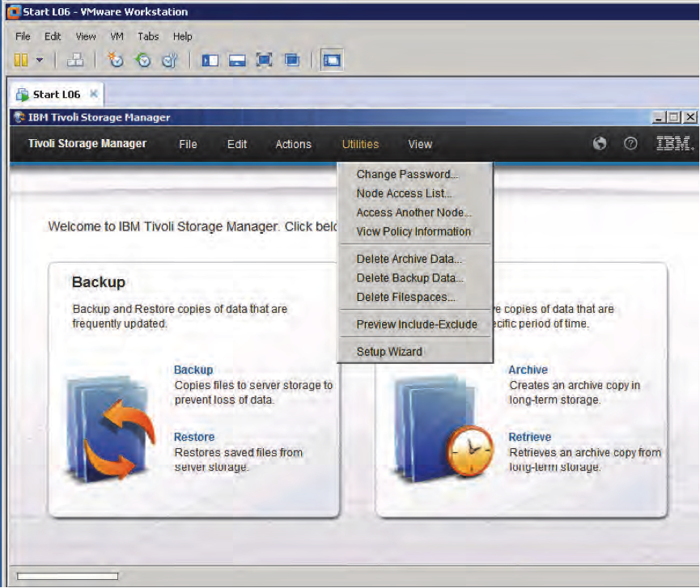Click the globe icon in Tivoli header
The width and height of the screenshot is (700, 588).
(x=600, y=143)
